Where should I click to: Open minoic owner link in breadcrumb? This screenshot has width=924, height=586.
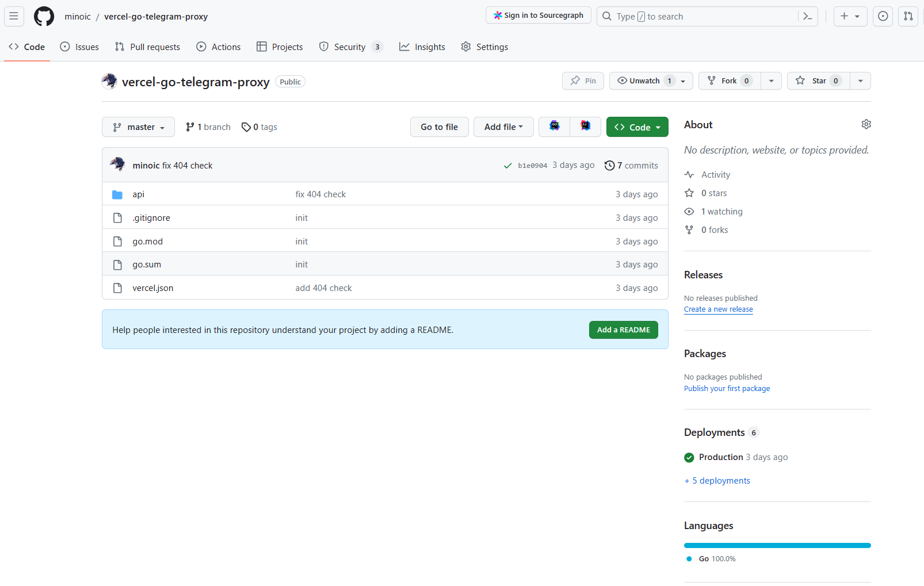pyautogui.click(x=78, y=17)
